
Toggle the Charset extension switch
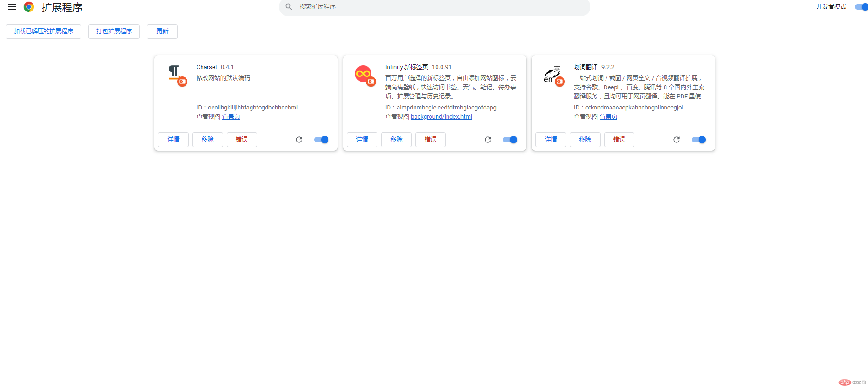(x=322, y=140)
